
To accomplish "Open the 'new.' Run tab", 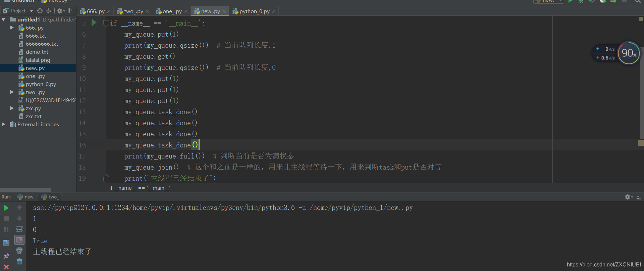I will tap(26, 197).
